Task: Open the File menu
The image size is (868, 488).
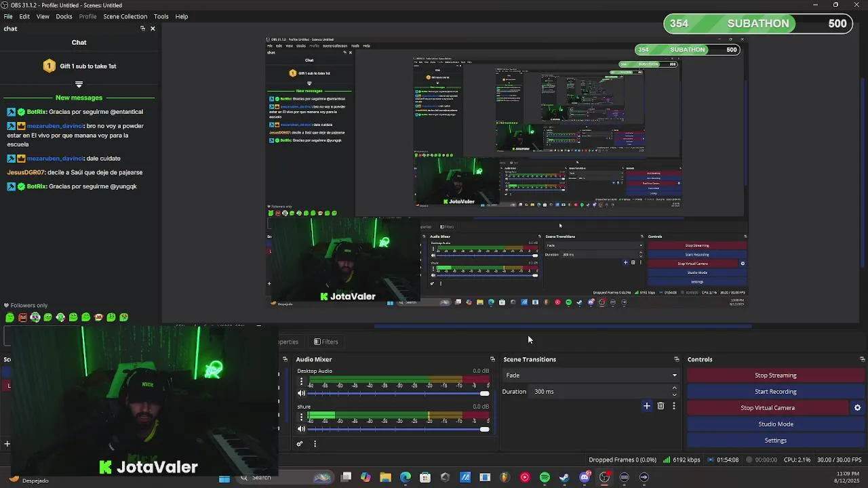Action: 8,16
